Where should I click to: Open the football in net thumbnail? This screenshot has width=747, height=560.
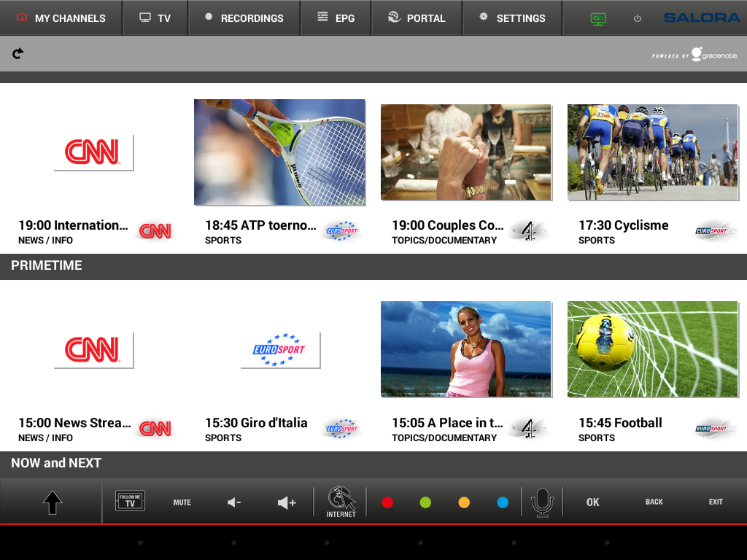pos(653,349)
